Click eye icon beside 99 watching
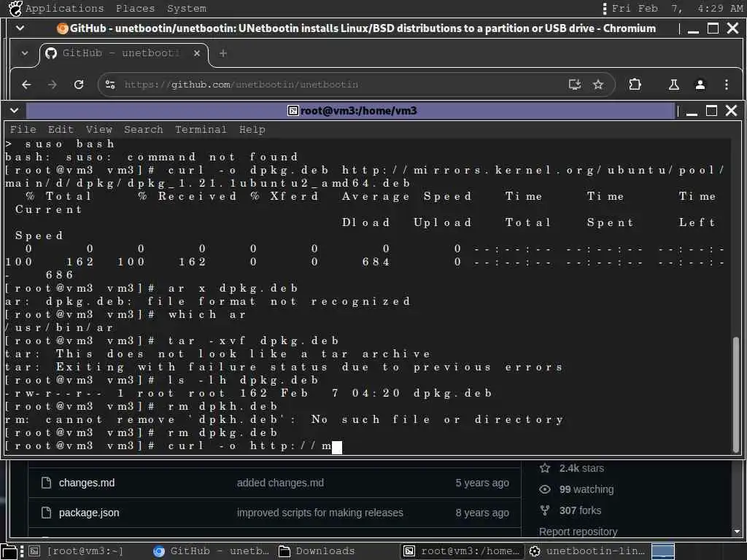Viewport: 747px width, 560px height. coord(545,489)
